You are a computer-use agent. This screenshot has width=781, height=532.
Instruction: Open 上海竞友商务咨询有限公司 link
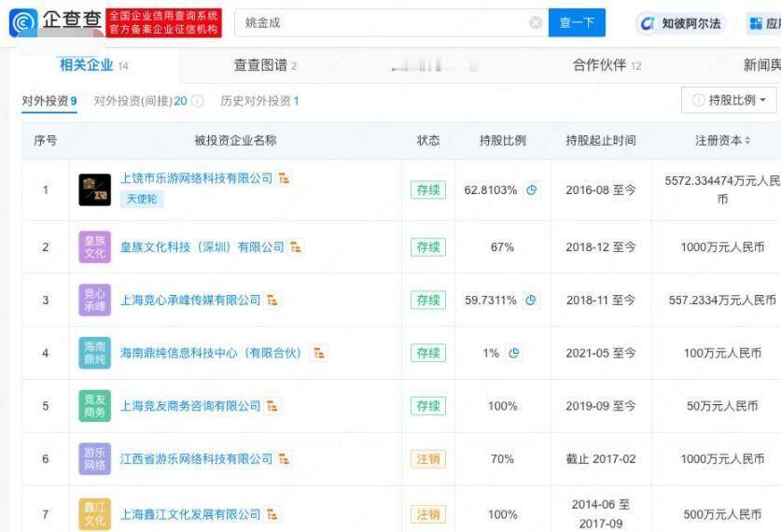pyautogui.click(x=190, y=406)
